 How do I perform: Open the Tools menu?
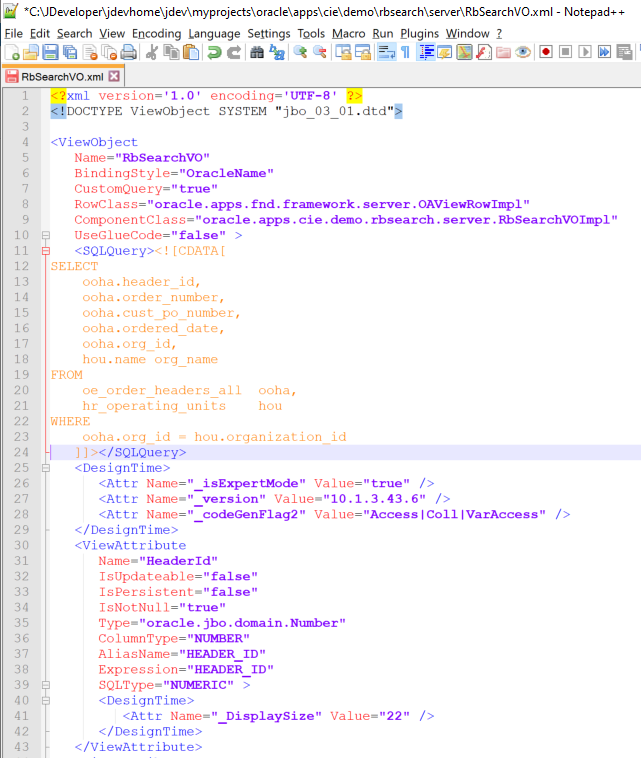click(x=311, y=33)
